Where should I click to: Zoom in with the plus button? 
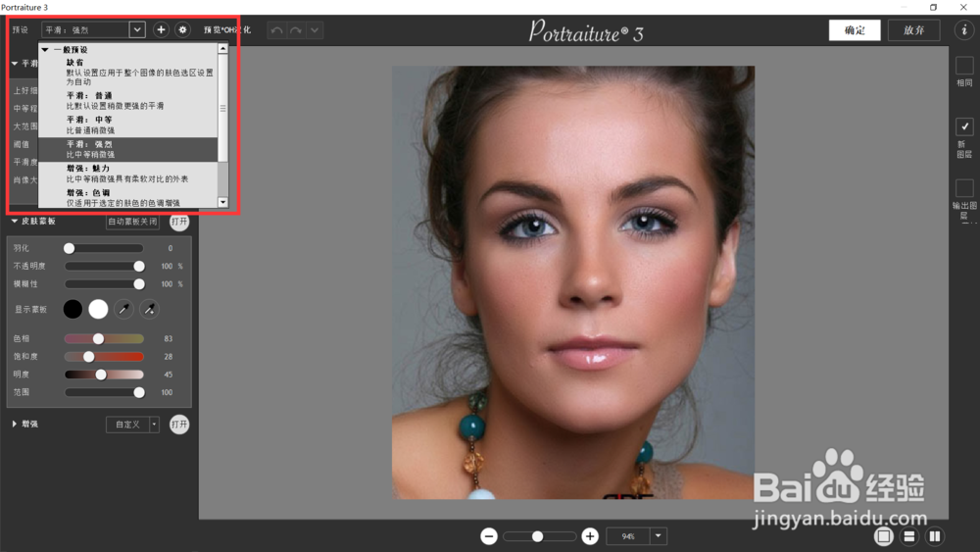coord(589,535)
